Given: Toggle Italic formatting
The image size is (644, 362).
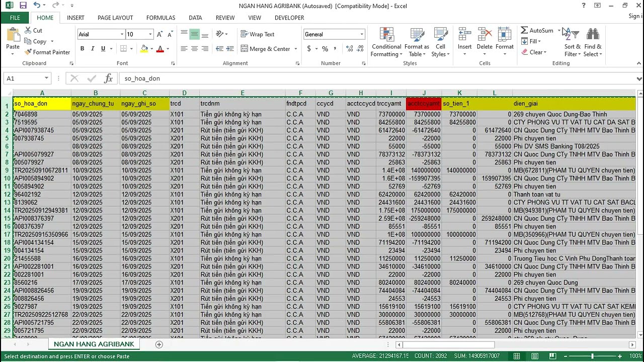Looking at the screenshot, I should pyautogui.click(x=93, y=49).
